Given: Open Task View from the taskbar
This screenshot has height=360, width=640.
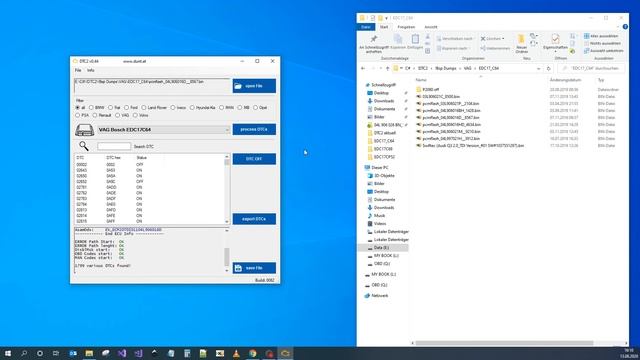Looking at the screenshot, I should pos(56,353).
